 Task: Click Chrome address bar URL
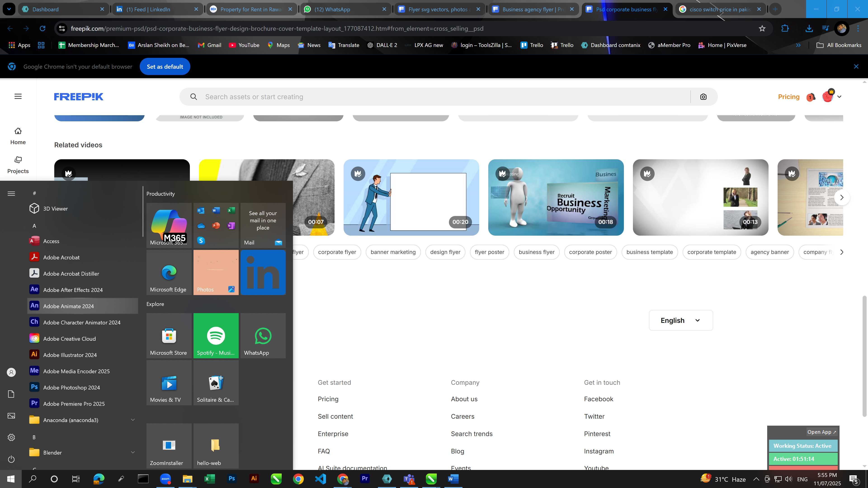click(x=277, y=29)
